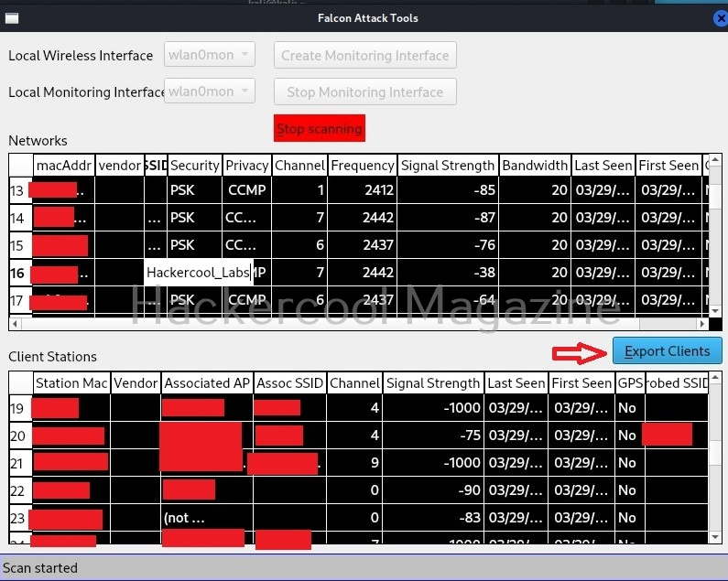
Task: Click clients table scroll up arrow
Action: click(715, 377)
